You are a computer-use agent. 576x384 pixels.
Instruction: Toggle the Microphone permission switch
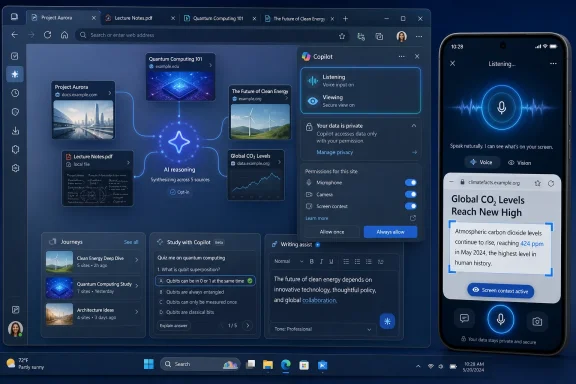(410, 182)
